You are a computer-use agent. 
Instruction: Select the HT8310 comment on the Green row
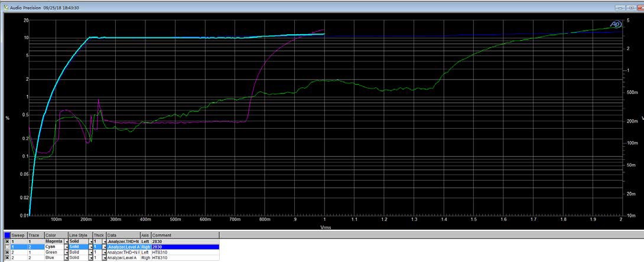point(161,253)
